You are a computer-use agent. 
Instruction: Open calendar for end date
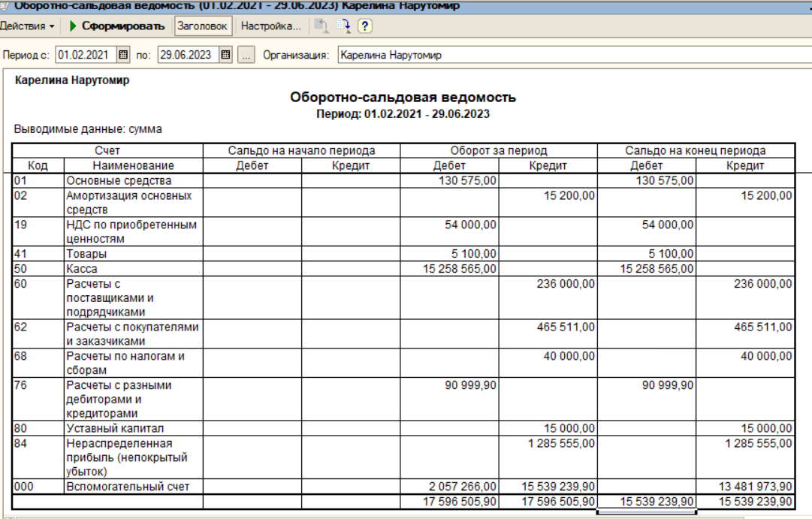click(x=226, y=55)
